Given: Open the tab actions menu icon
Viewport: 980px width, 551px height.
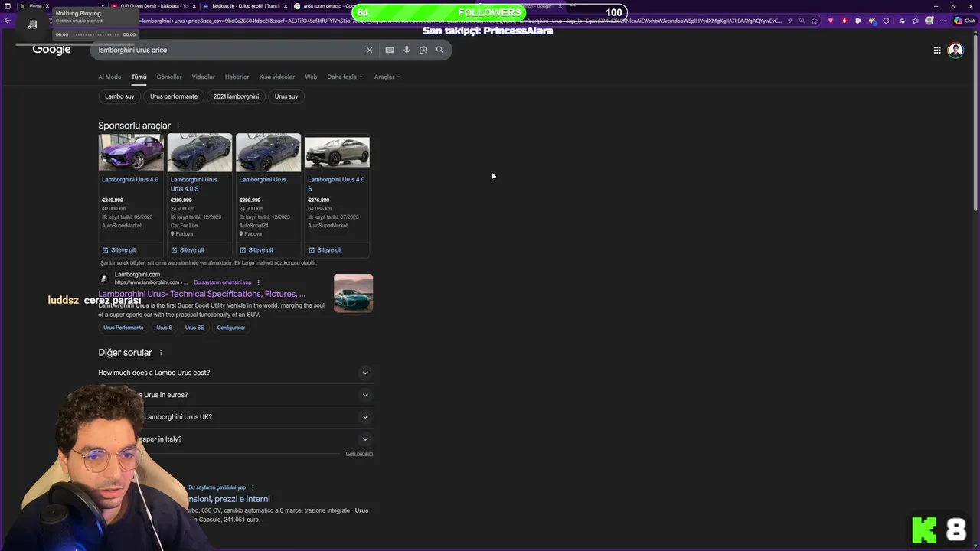Looking at the screenshot, I should [7, 6].
